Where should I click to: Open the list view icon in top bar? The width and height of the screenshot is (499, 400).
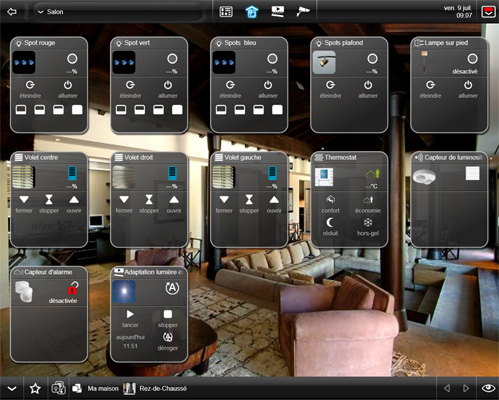tap(226, 12)
